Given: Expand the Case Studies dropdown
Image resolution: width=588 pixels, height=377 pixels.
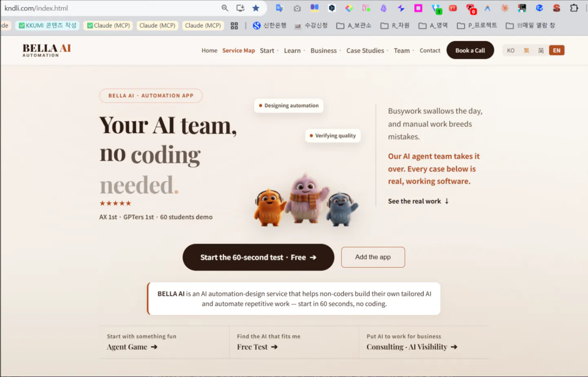Looking at the screenshot, I should pyautogui.click(x=367, y=51).
